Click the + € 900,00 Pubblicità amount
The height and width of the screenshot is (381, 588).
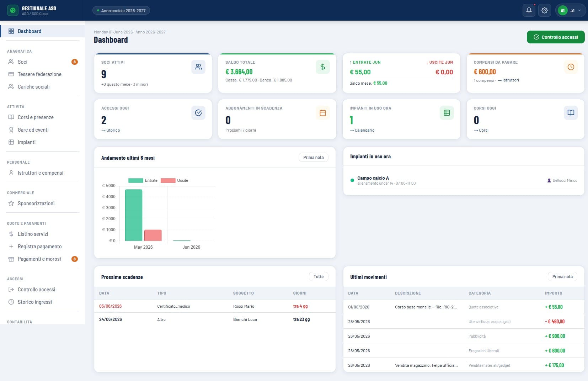click(555, 336)
